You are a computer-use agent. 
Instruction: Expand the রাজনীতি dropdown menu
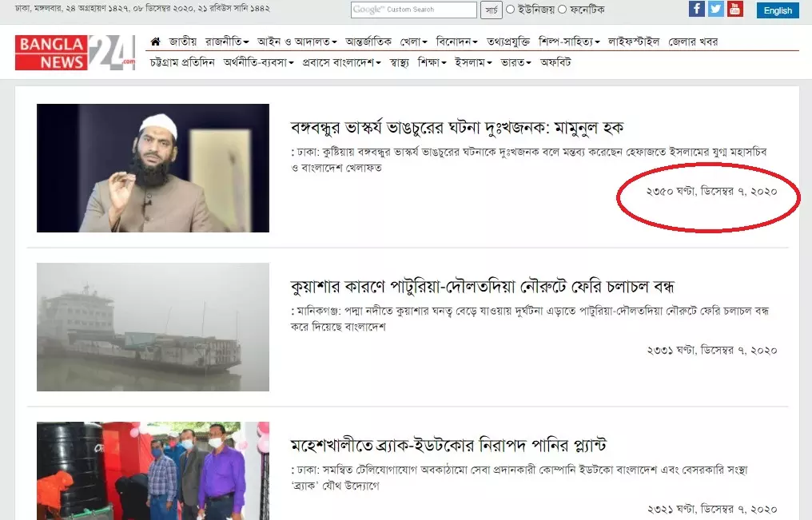tap(227, 42)
